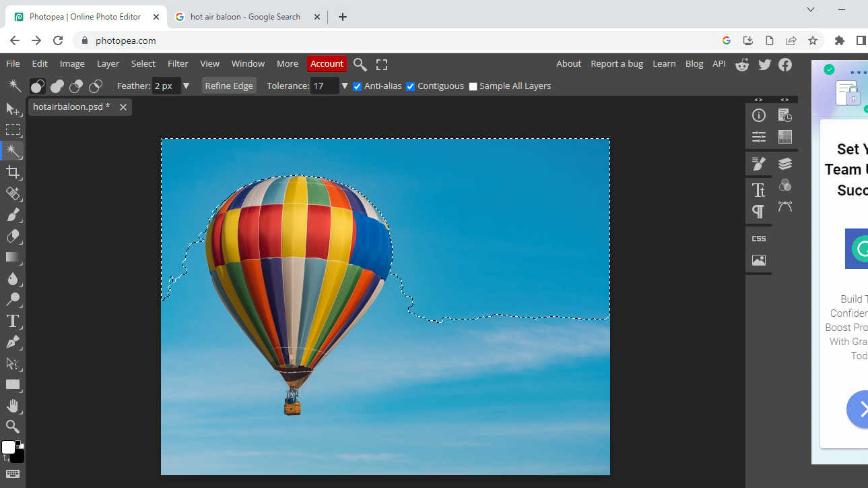Open the History panel icon
Viewport: 868px width, 488px height.
784,115
